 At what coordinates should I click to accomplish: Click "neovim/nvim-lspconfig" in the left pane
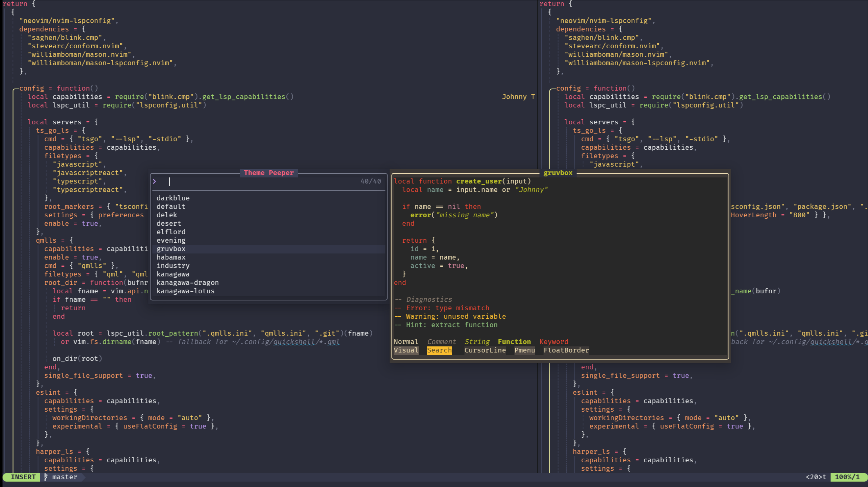[x=67, y=21]
